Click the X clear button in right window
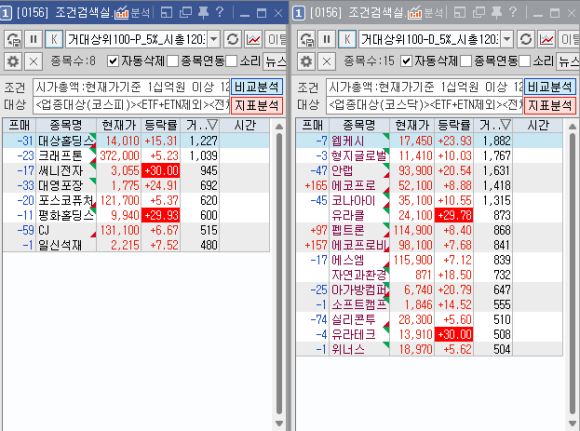Viewport: 580px width, 431px height. [327, 61]
